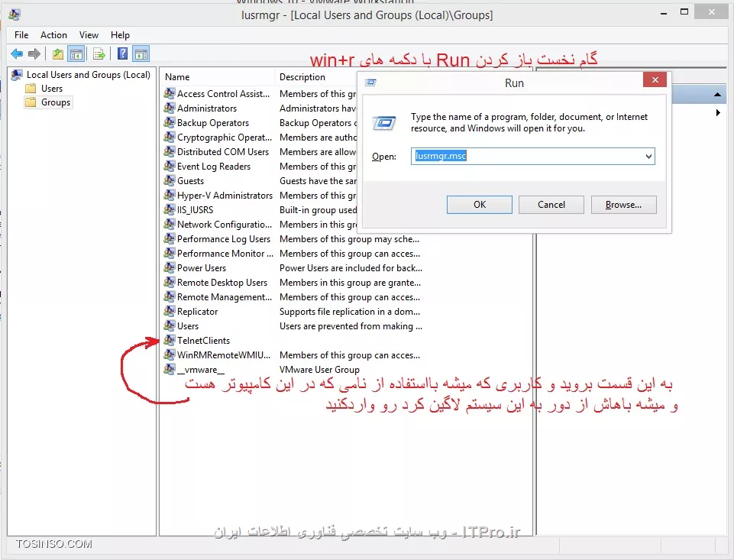The height and width of the screenshot is (560, 734).
Task: Click OK in the Run dialog
Action: tap(480, 205)
